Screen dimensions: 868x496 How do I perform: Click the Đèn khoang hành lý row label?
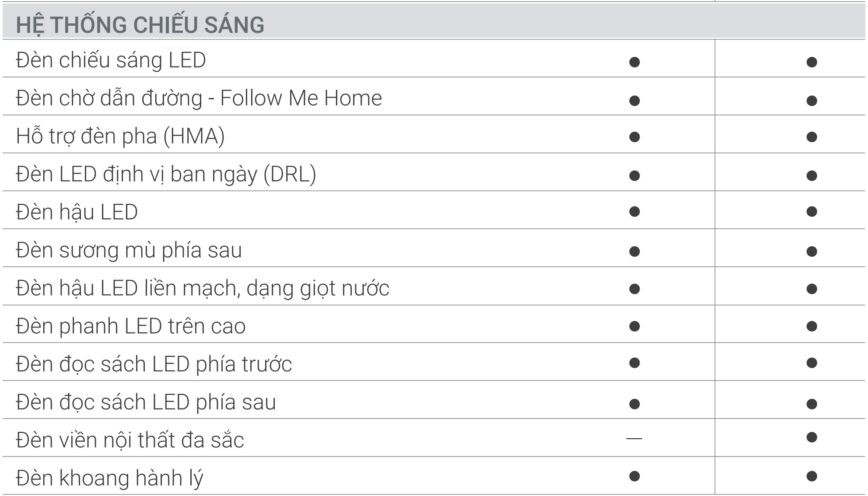point(109,478)
